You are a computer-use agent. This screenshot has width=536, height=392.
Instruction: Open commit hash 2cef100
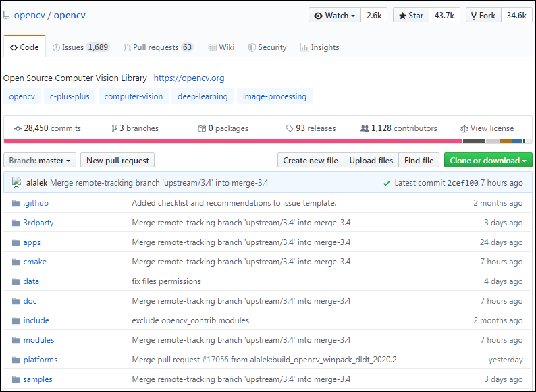click(x=463, y=184)
